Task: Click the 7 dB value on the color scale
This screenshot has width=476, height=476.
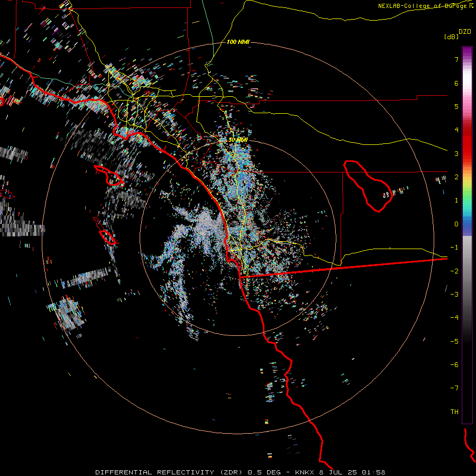Action: tap(456, 59)
